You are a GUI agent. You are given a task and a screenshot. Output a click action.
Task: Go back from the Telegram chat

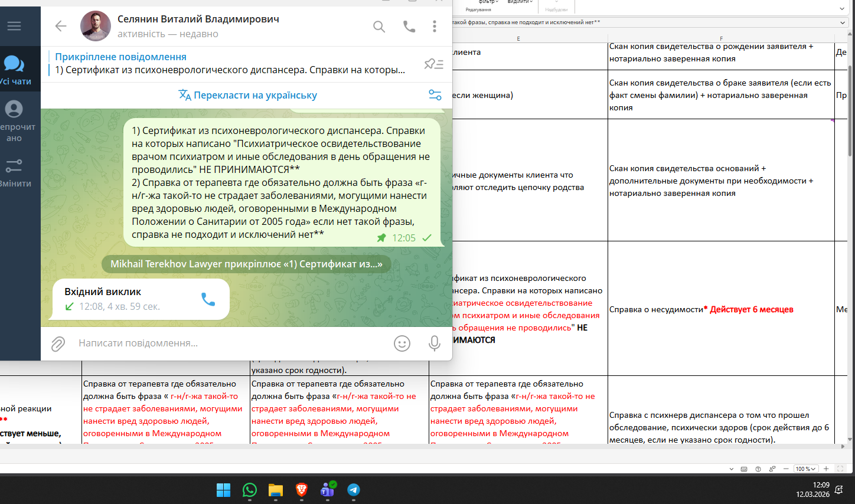pyautogui.click(x=61, y=26)
